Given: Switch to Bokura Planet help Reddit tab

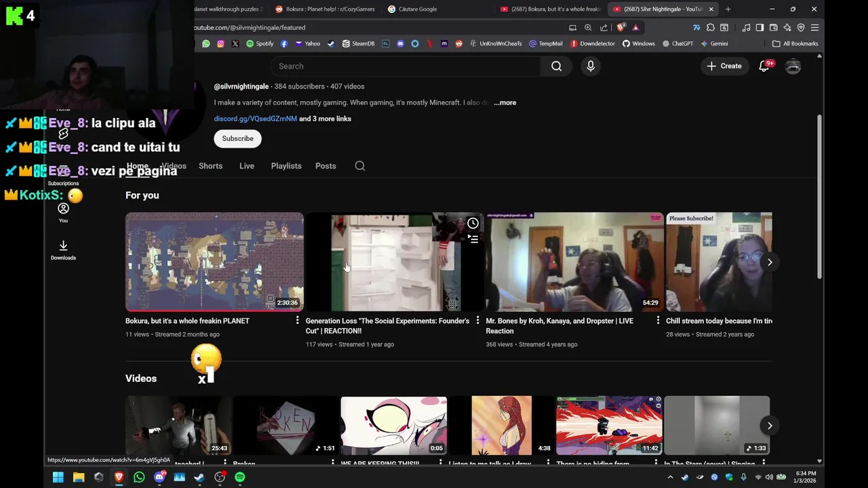Looking at the screenshot, I should 324,9.
